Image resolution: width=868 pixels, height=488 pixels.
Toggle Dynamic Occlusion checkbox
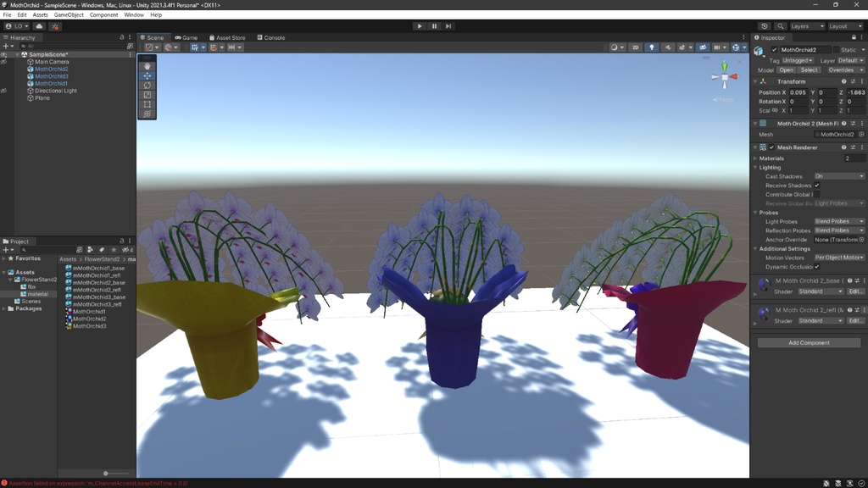[x=816, y=267]
